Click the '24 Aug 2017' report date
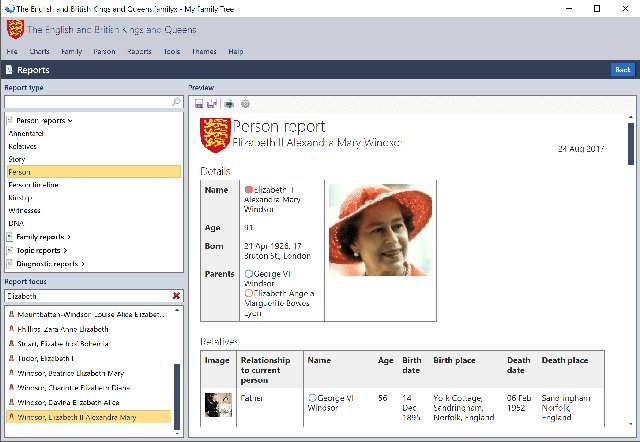The image size is (640, 442). coord(581,149)
